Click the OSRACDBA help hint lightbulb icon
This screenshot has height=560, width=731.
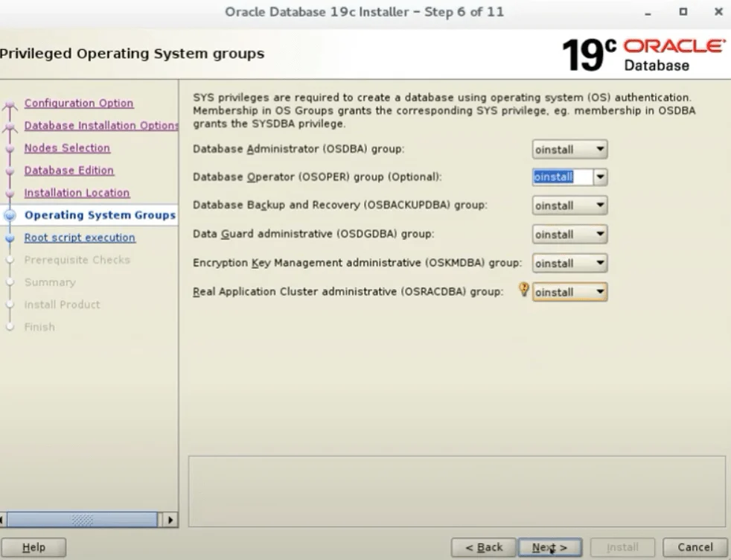[524, 290]
